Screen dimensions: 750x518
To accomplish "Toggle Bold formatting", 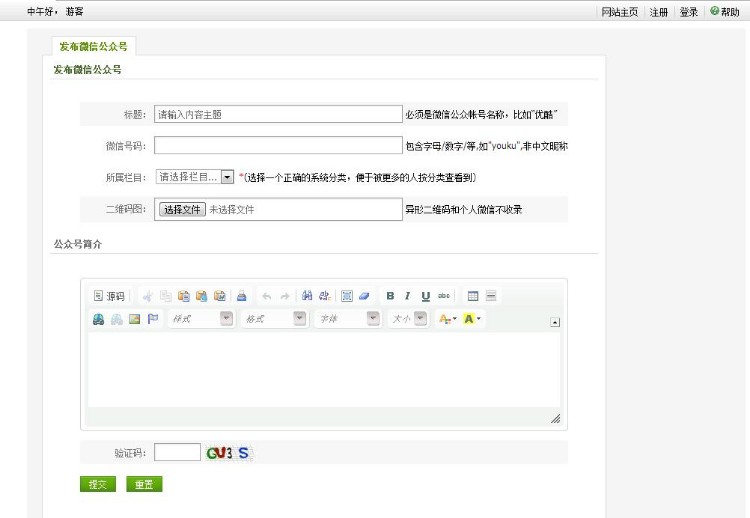I will [390, 296].
